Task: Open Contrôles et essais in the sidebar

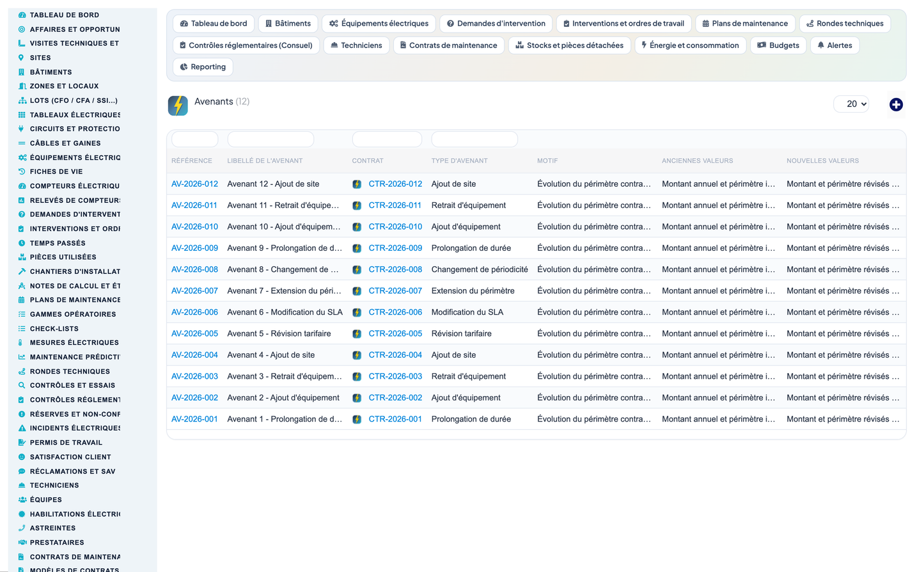Action: [x=72, y=386]
